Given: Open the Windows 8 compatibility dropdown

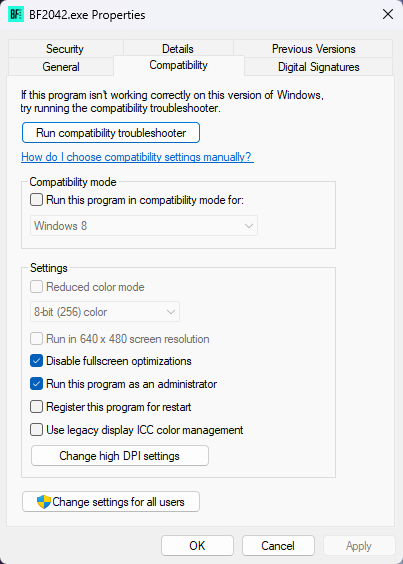Looking at the screenshot, I should tap(144, 226).
